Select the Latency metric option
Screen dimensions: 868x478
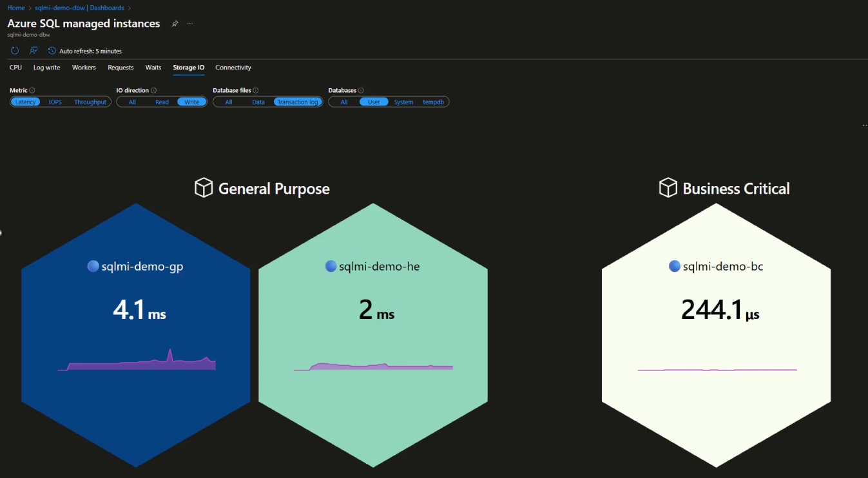click(x=26, y=102)
